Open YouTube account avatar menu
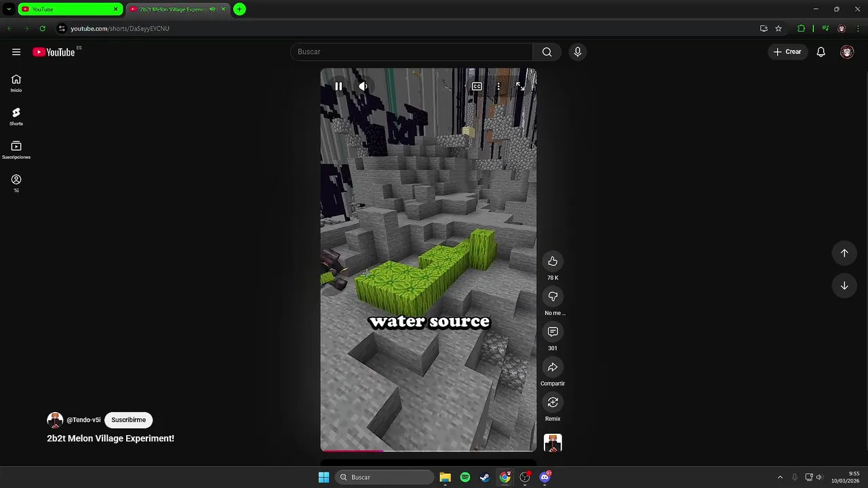Image resolution: width=868 pixels, height=488 pixels. pos(847,52)
